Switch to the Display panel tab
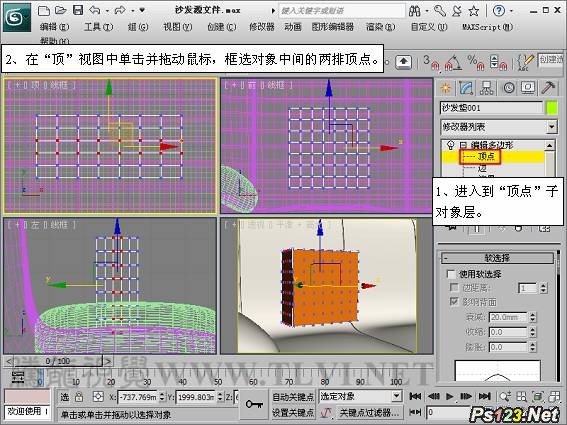The width and height of the screenshot is (567, 425). tap(528, 88)
